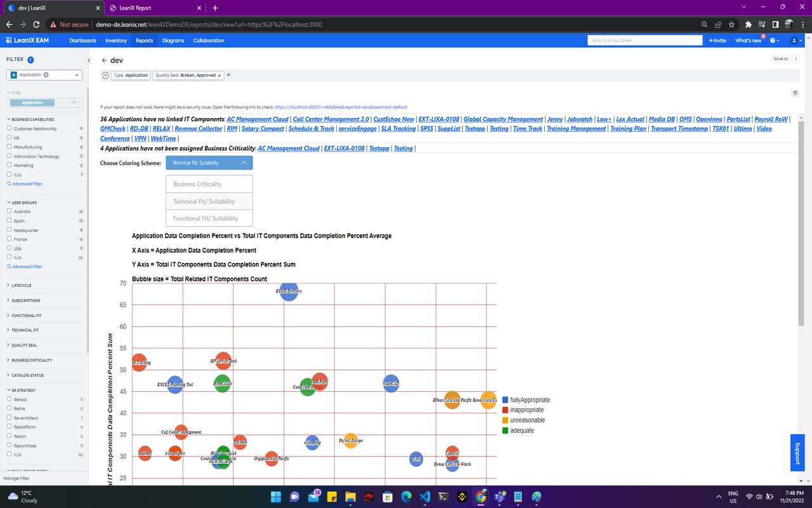Open the Inventory menu
The width and height of the screenshot is (812, 508).
point(116,40)
